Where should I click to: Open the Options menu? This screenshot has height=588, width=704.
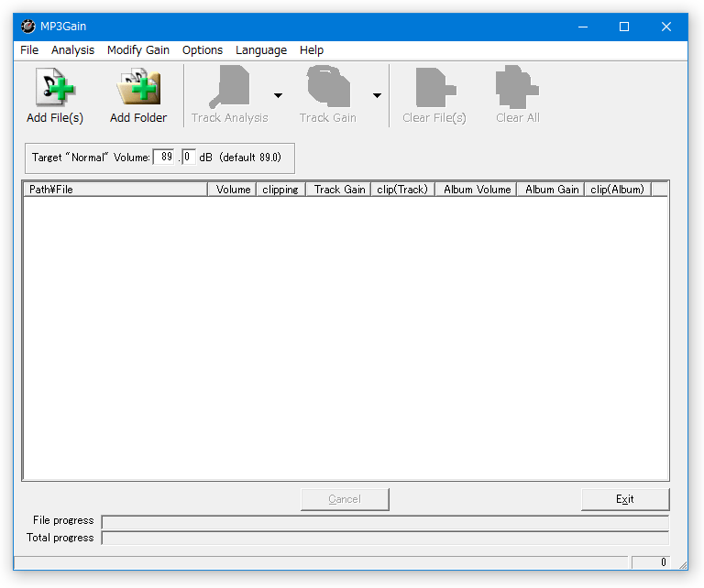203,50
